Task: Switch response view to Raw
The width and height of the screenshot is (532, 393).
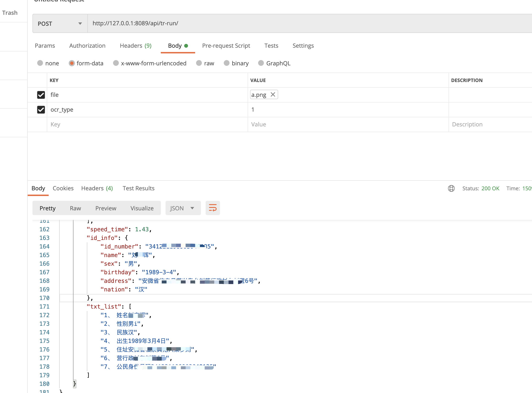Action: point(75,208)
